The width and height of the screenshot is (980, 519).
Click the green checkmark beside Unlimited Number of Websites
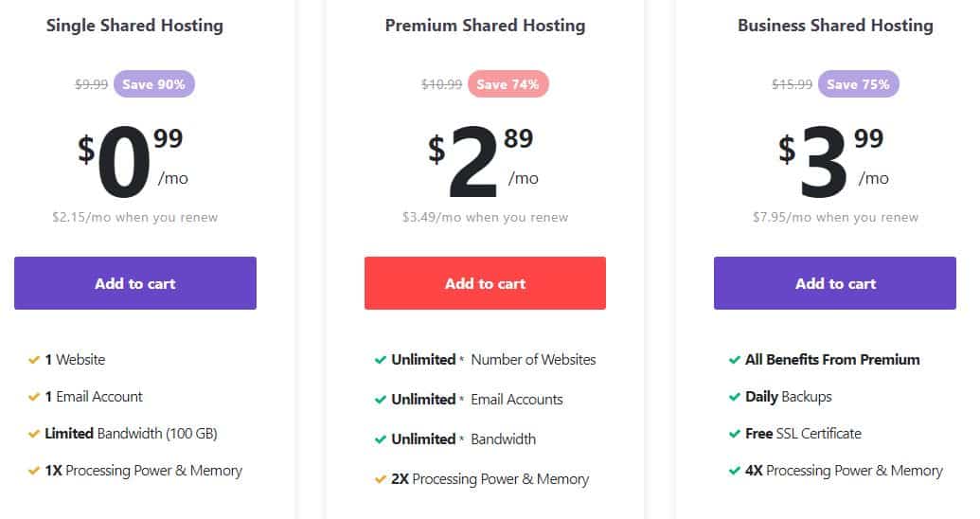point(380,360)
